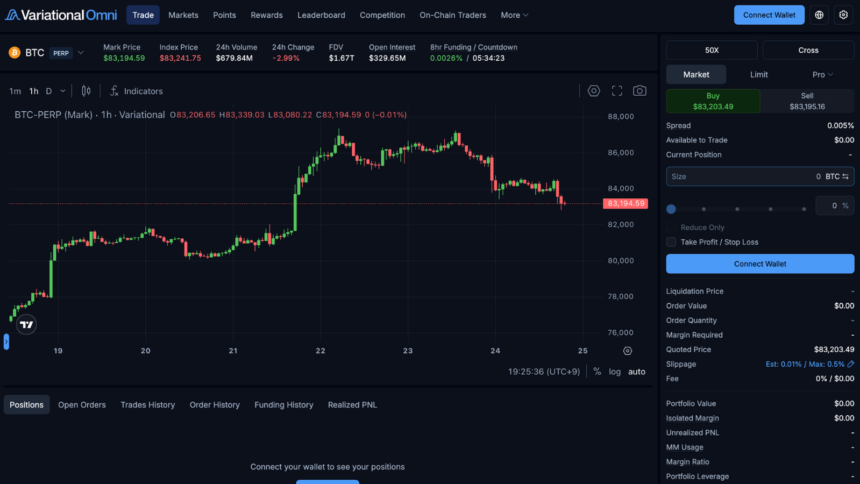
Task: Switch margin mode via Cross button
Action: tap(808, 50)
